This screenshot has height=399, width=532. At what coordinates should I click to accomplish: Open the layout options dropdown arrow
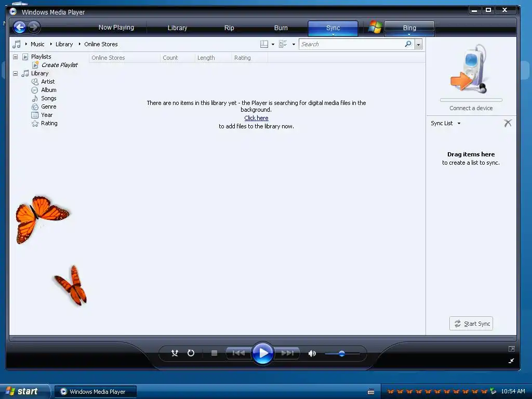273,45
